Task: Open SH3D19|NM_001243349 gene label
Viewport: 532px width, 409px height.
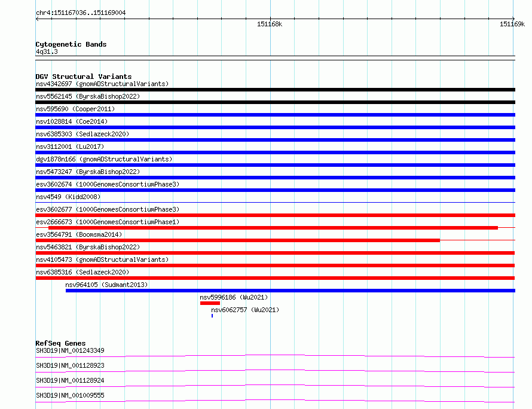Action: [x=70, y=350]
